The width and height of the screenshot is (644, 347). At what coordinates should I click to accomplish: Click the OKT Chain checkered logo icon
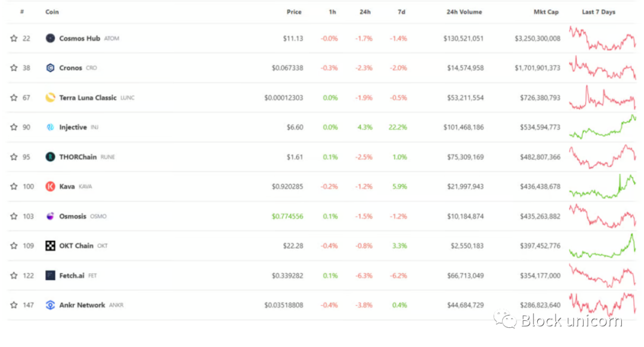50,246
